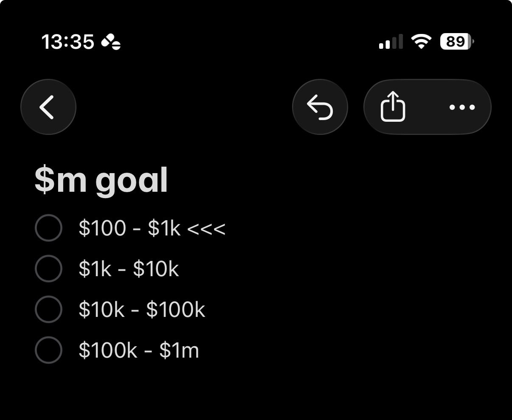Check off the $100 - $1k item
The width and height of the screenshot is (512, 420).
(x=48, y=228)
